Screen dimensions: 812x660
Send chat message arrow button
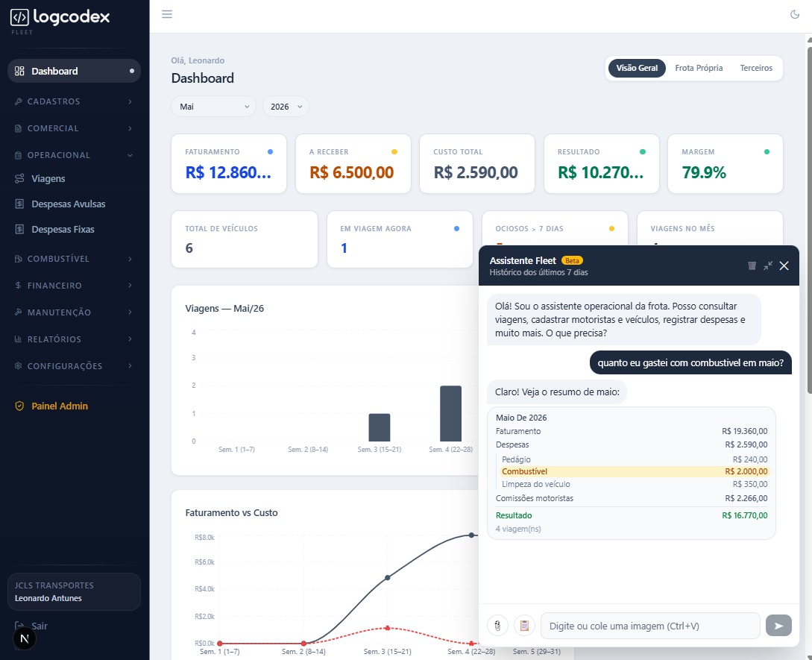(x=778, y=625)
